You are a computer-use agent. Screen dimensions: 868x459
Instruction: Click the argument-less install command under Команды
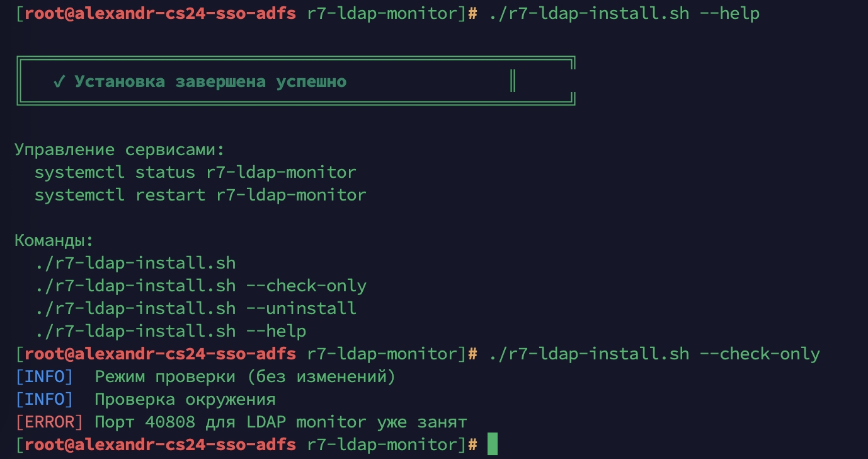point(135,263)
